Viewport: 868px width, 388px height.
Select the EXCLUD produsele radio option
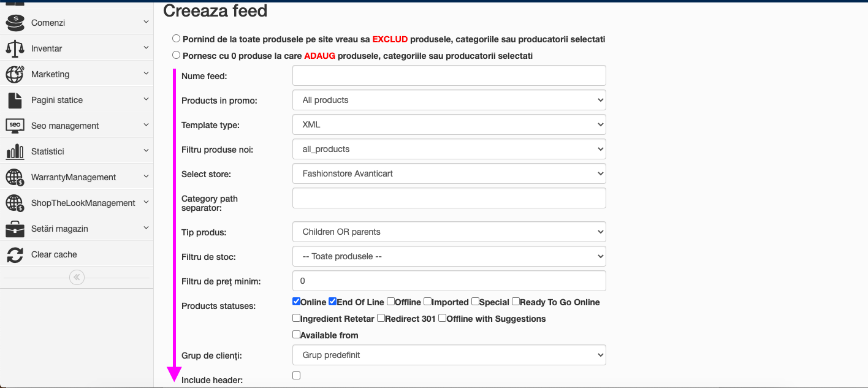coord(177,38)
